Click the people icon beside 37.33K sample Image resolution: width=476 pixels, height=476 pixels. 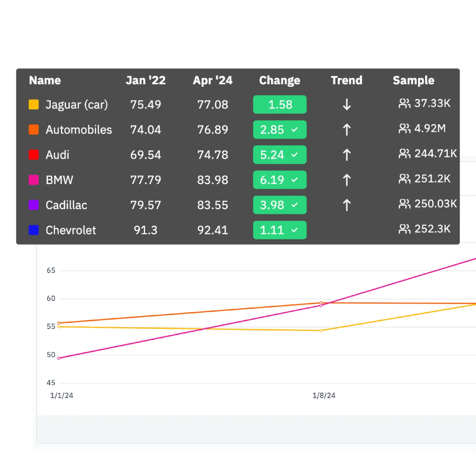point(404,103)
